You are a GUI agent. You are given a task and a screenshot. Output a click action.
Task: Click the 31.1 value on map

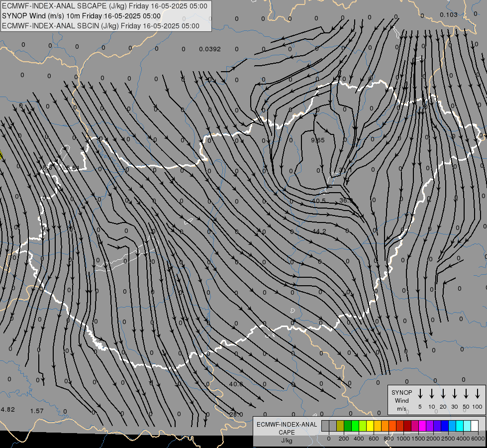coord(345,170)
